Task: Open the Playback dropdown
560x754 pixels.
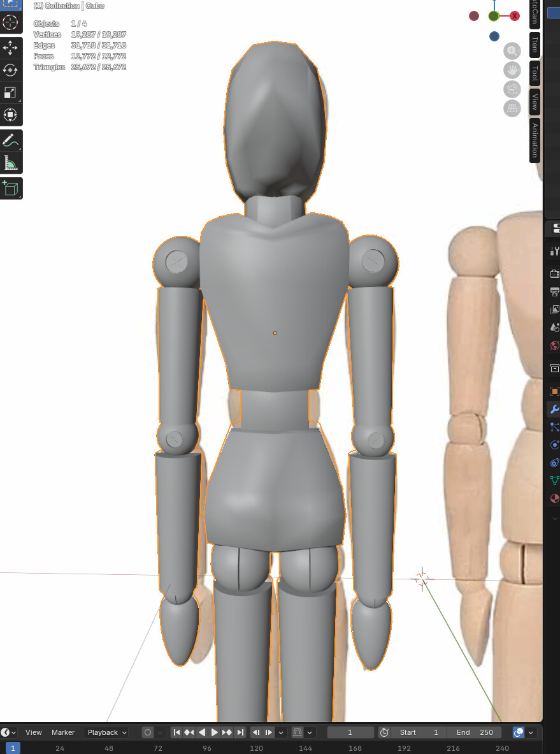Action: tap(106, 732)
